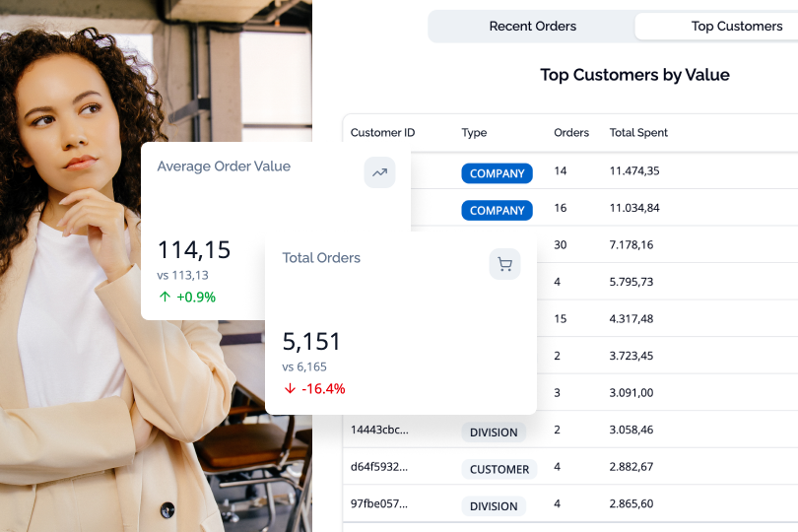Click the orders count 15
798x532 pixels.
coord(561,318)
